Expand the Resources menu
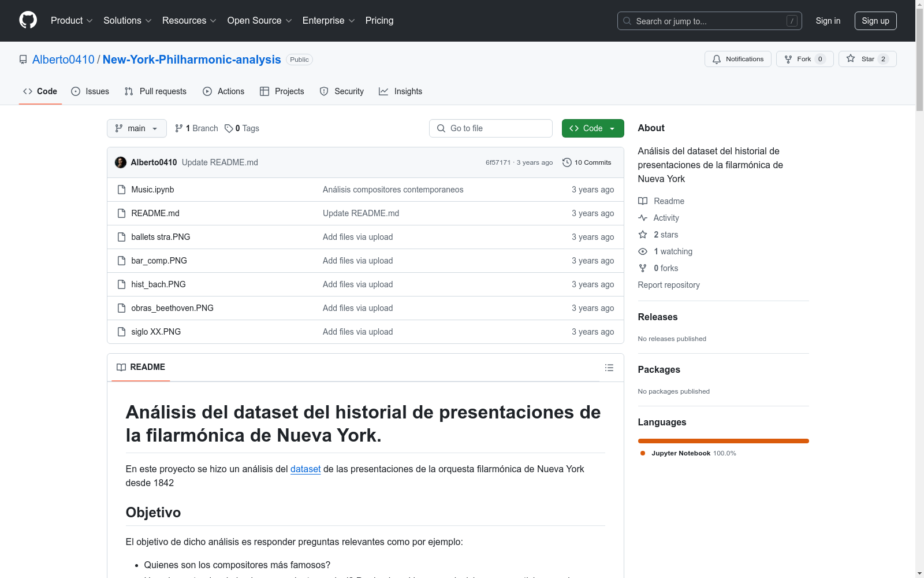Viewport: 924px width, 578px height. coord(189,20)
